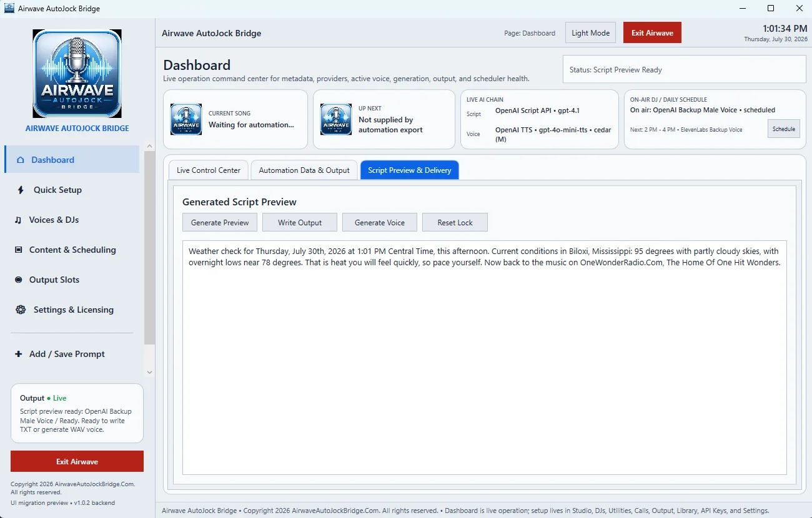Click the sidebar scrollbar down arrow
The image size is (812, 518).
click(x=149, y=373)
